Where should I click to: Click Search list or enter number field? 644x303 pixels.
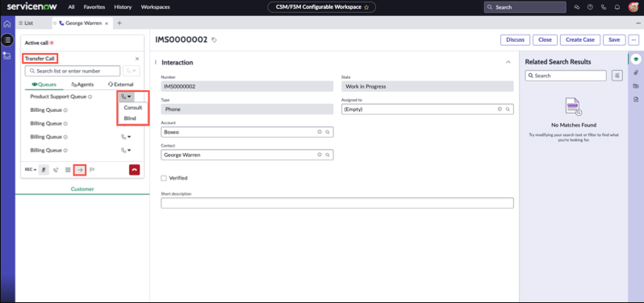pos(73,71)
